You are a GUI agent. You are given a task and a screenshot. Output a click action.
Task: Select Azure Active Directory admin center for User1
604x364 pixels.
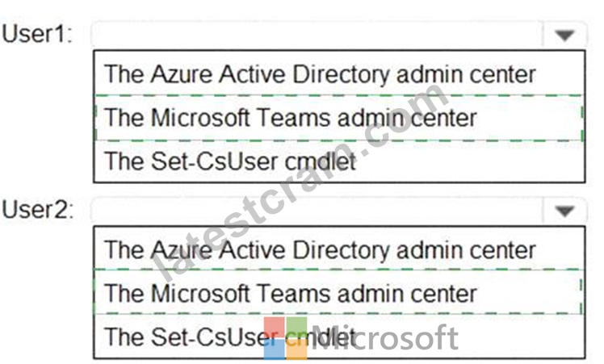pos(339,73)
